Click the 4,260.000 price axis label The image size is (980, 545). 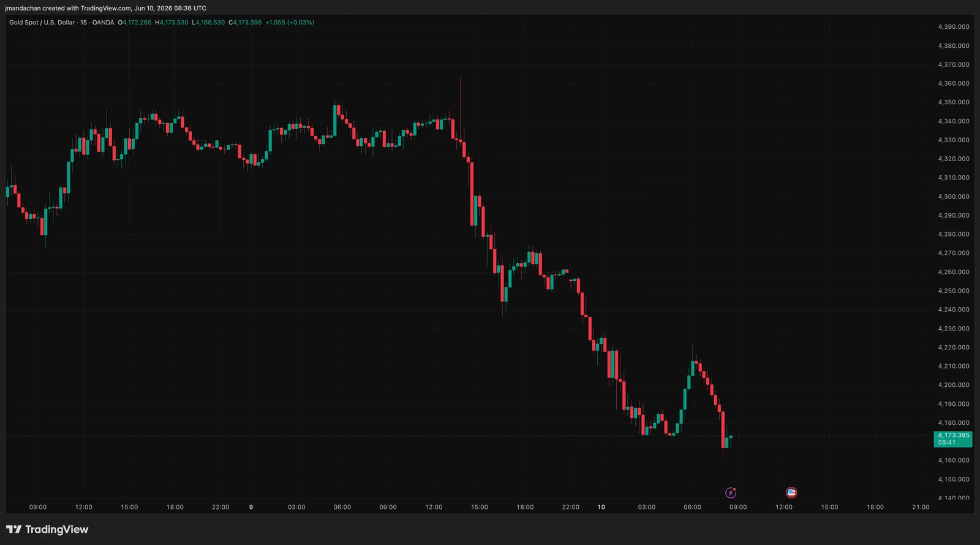[x=954, y=272]
